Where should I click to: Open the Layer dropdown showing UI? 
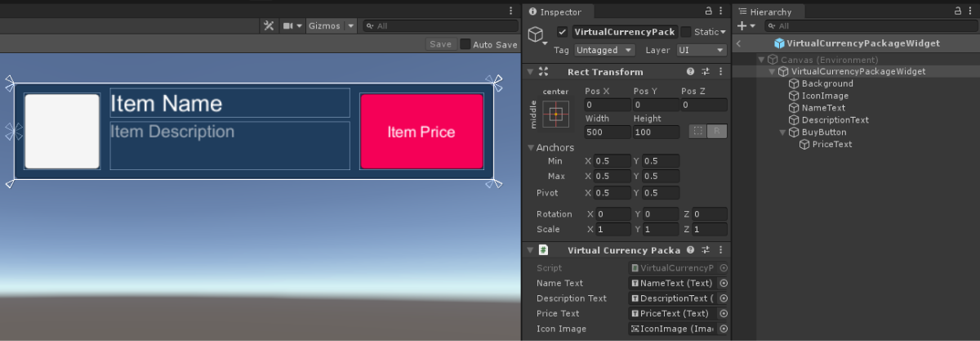click(x=701, y=50)
